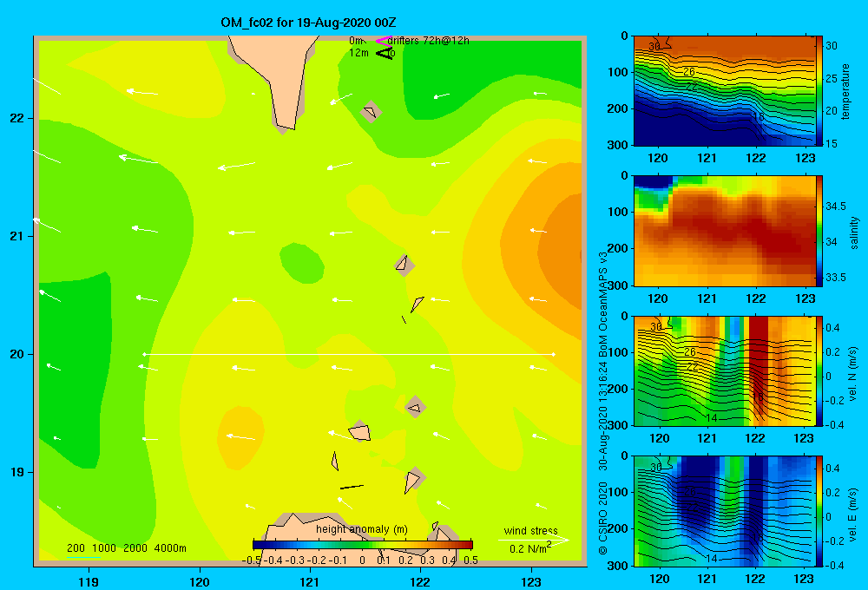Screen dimensions: 868x590
Task: Click the white section line along latitude 20
Action: pyautogui.click(x=349, y=354)
